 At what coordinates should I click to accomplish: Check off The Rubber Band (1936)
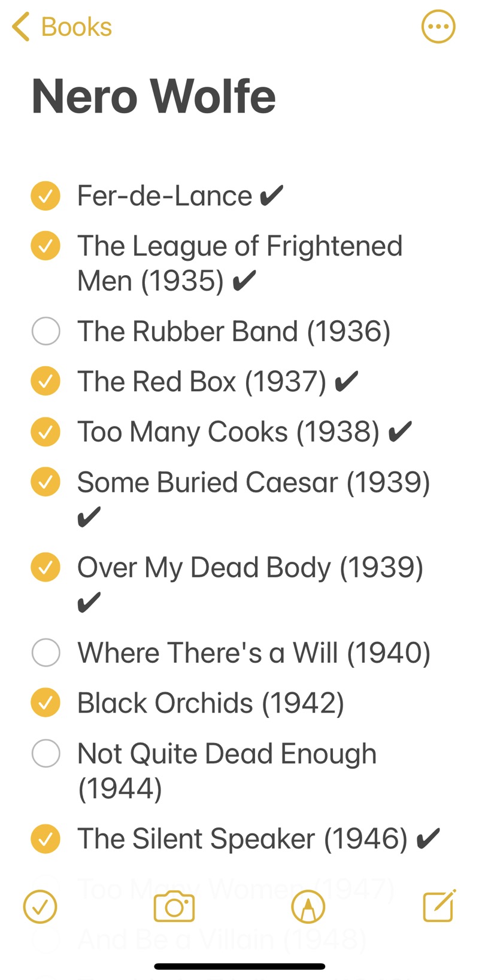point(46,331)
